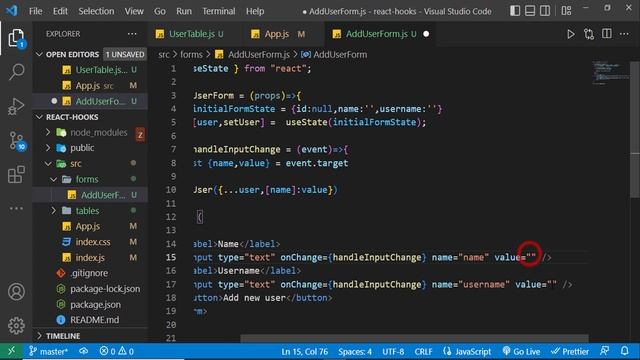The image size is (640, 360).
Task: Open the Terminal menu
Action: 218,11
